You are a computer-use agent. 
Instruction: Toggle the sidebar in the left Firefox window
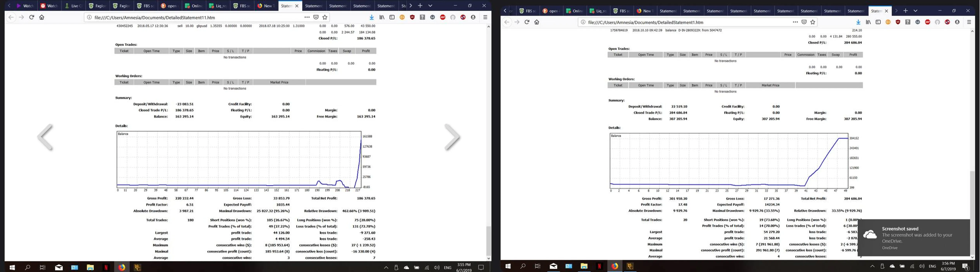pos(392,17)
